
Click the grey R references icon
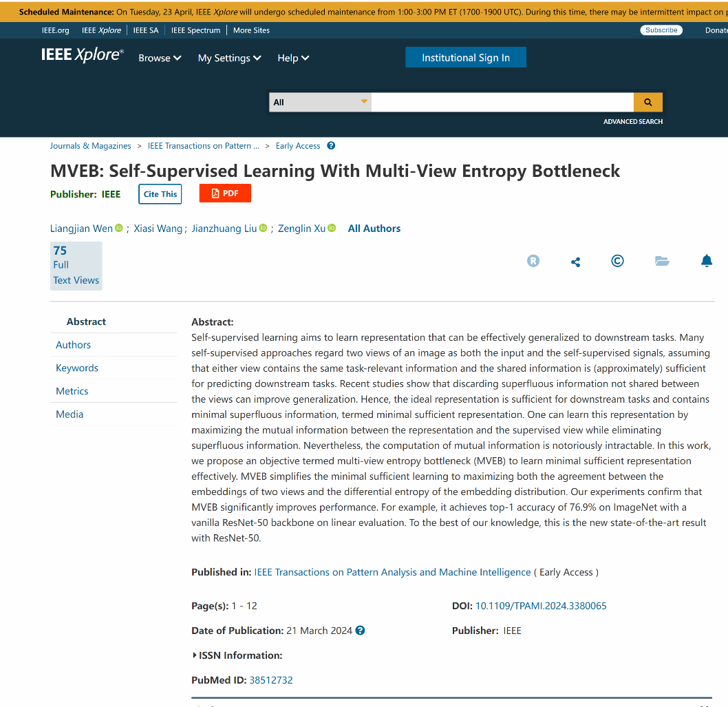[533, 261]
